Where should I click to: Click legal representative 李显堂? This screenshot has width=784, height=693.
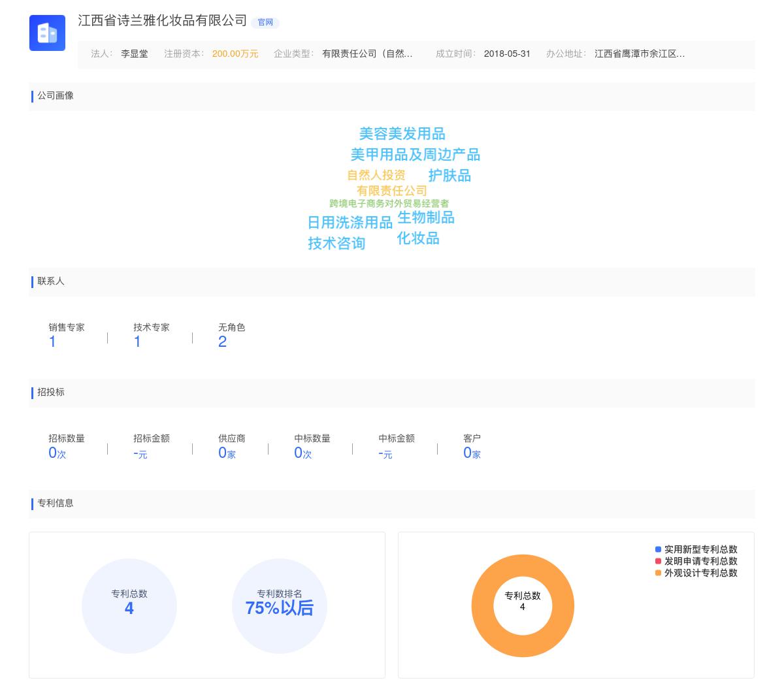(135, 54)
